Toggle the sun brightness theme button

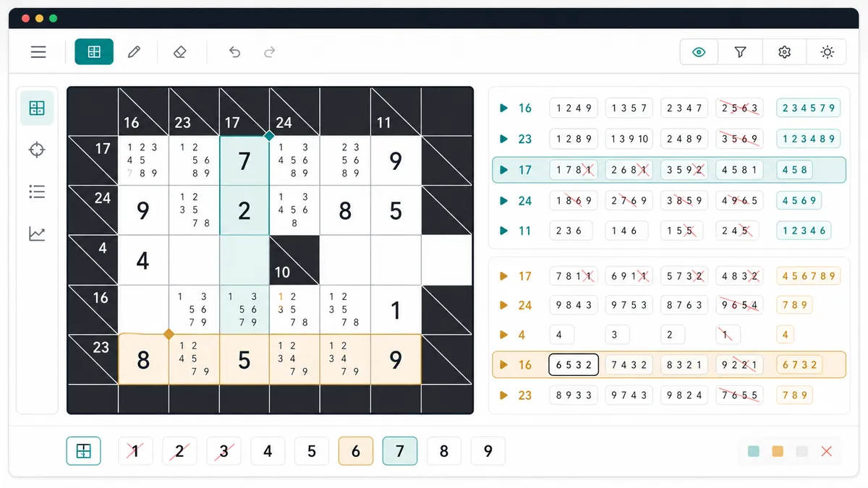pos(827,52)
